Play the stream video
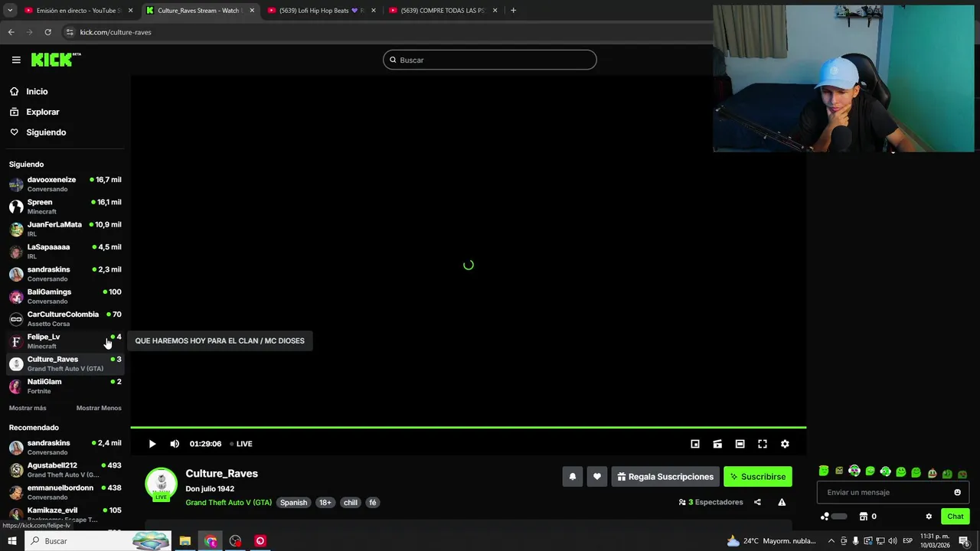Screen dimensions: 980x551 (152, 444)
